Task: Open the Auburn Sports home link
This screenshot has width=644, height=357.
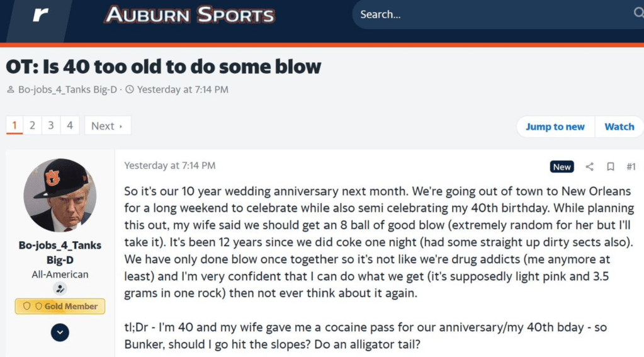Action: click(x=189, y=15)
